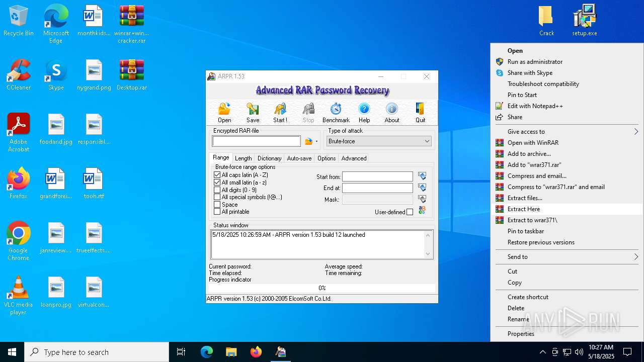Viewport: 644px width, 362px height.
Task: Open Firefox from the taskbar
Action: coord(256,352)
